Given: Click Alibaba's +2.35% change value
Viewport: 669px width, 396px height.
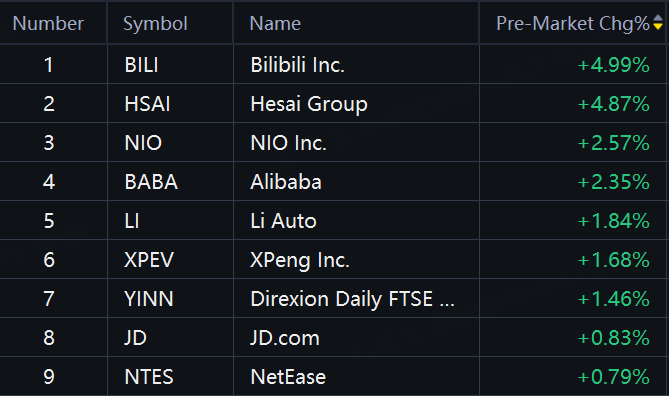Looking at the screenshot, I should (614, 182).
